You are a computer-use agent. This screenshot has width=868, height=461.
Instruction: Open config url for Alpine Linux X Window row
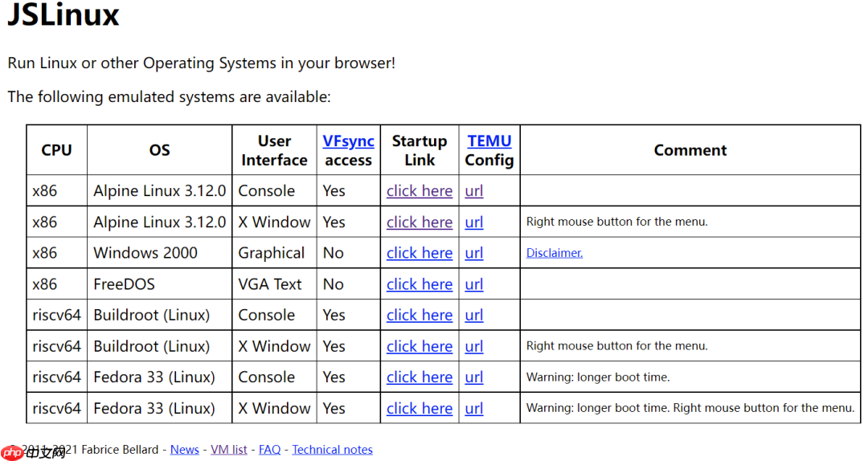point(474,222)
